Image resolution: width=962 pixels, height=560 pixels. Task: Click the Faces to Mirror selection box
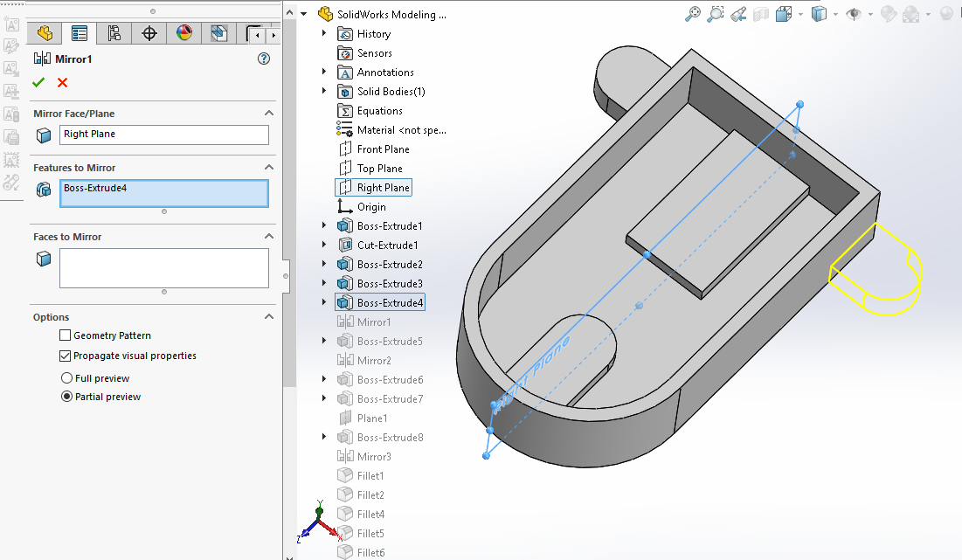[x=164, y=268]
